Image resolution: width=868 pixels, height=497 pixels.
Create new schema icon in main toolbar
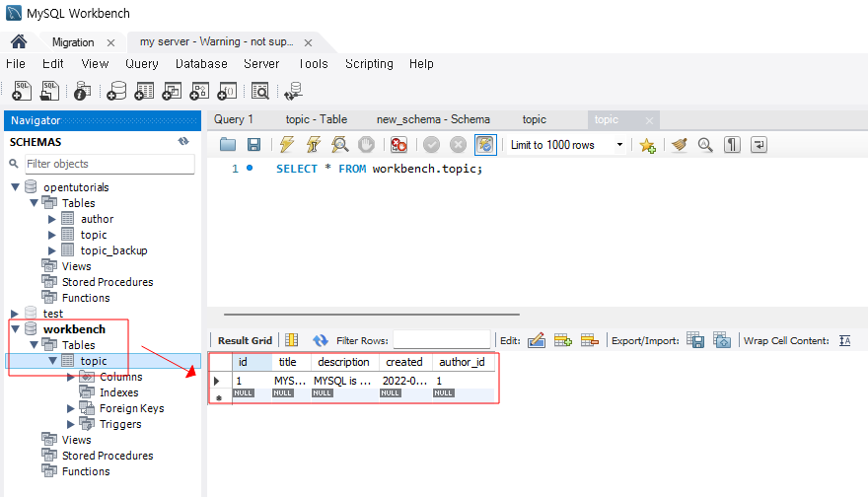116,91
